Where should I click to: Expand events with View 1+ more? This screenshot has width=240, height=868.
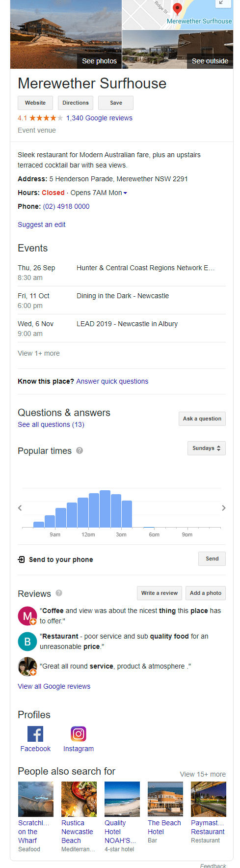pyautogui.click(x=39, y=353)
